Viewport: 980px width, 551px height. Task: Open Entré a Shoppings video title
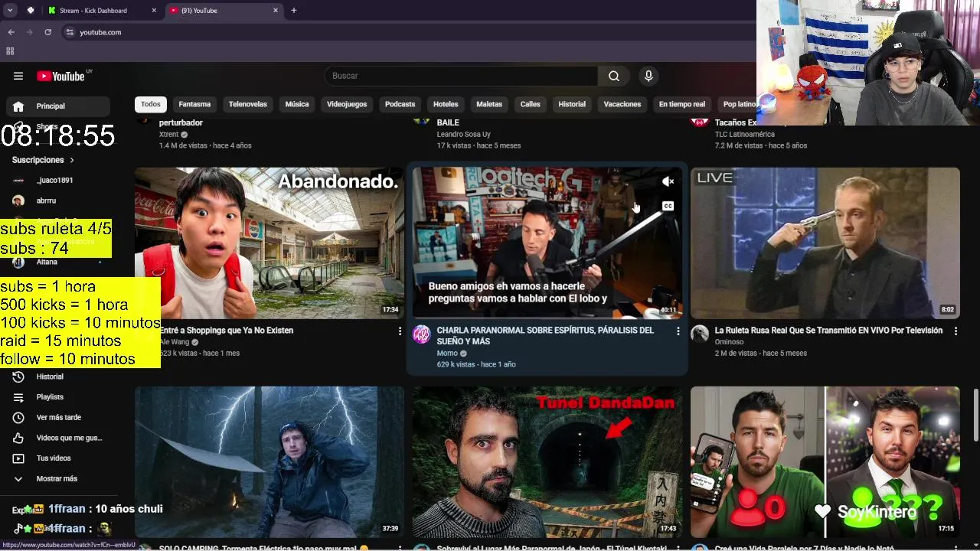click(x=227, y=331)
